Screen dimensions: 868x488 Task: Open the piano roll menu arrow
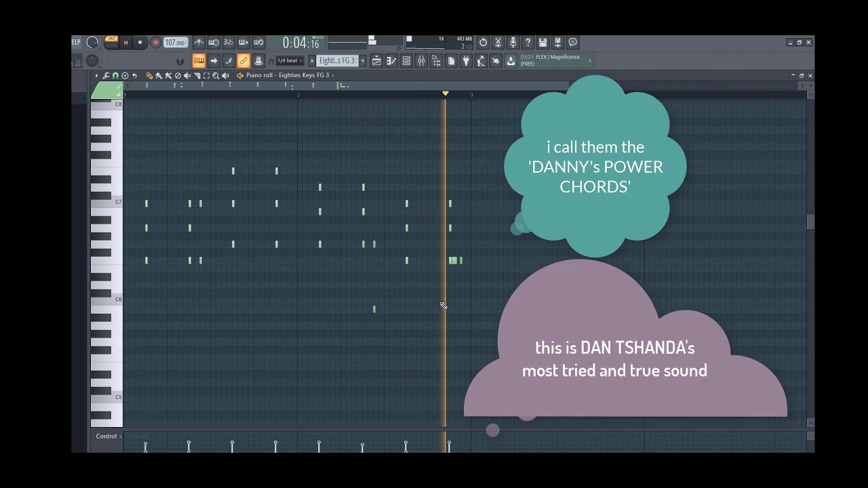click(96, 75)
